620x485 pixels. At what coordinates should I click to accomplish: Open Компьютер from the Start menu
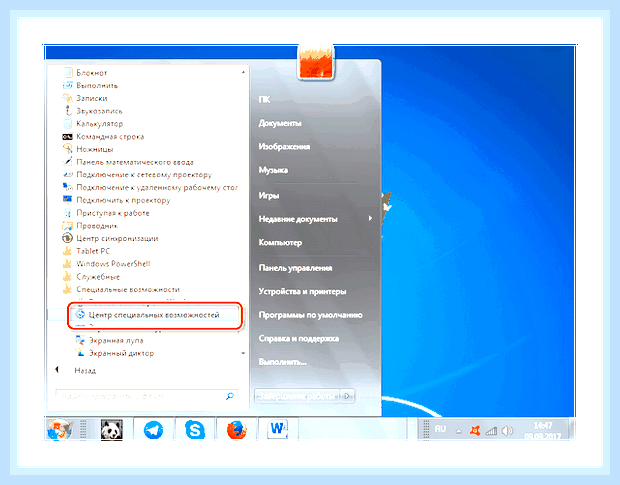[x=280, y=242]
